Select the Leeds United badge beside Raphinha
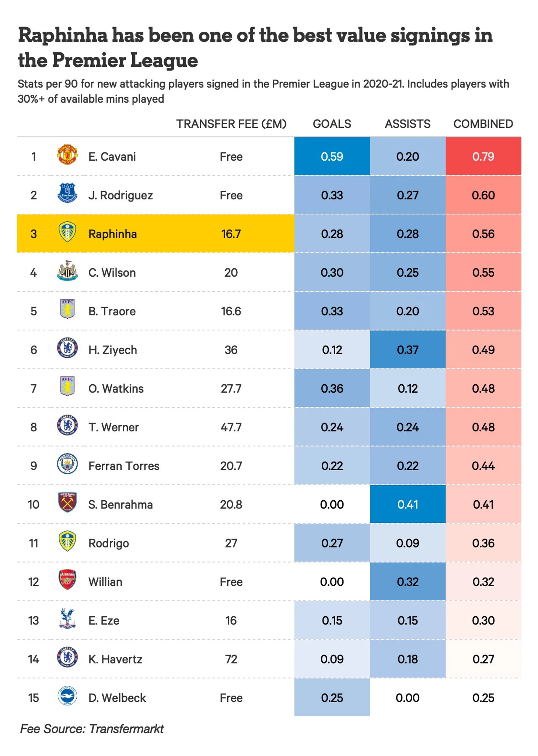538x756 pixels. [x=67, y=232]
